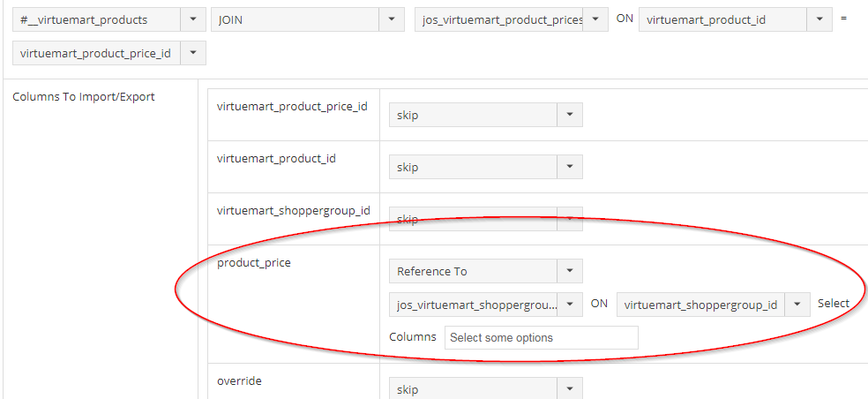Click the override column label
This screenshot has height=399, width=868.
pyautogui.click(x=239, y=380)
